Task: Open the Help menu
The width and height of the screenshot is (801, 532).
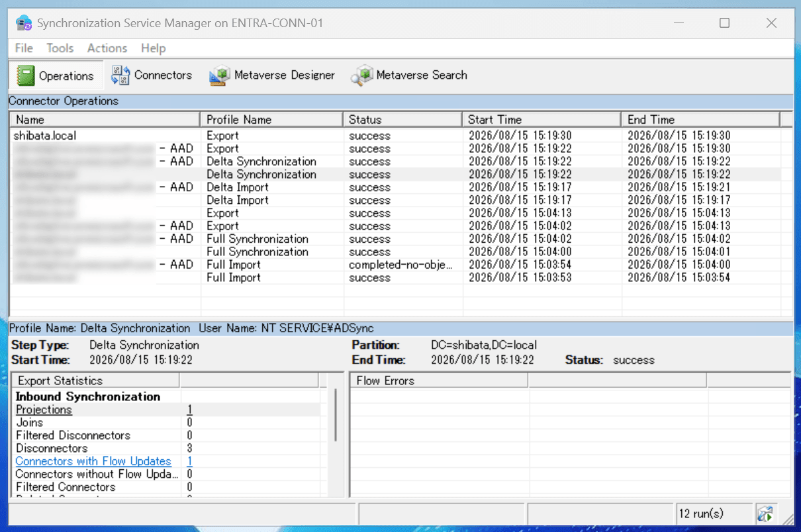Action: (x=154, y=48)
